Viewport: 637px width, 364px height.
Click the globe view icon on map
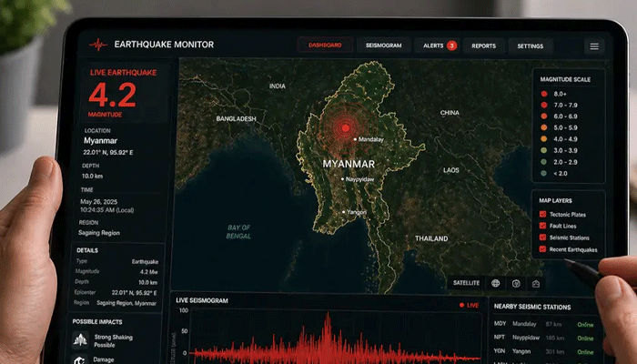pyautogui.click(x=496, y=284)
